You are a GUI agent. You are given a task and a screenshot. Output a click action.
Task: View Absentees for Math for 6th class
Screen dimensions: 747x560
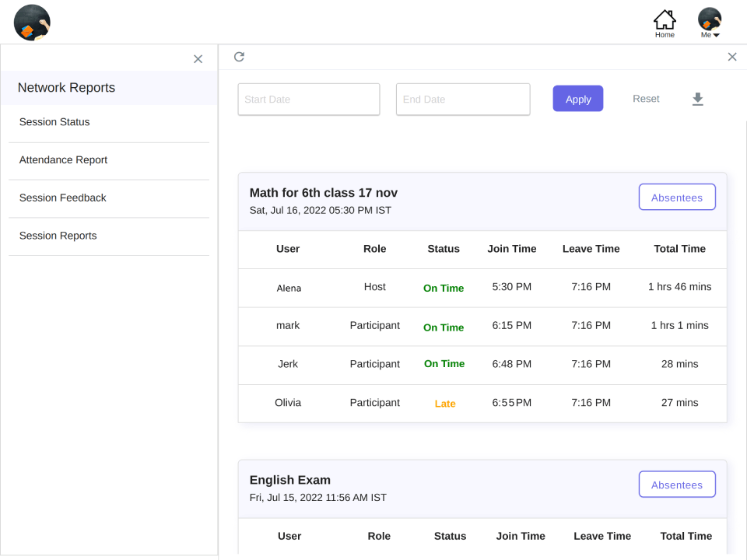click(x=676, y=198)
